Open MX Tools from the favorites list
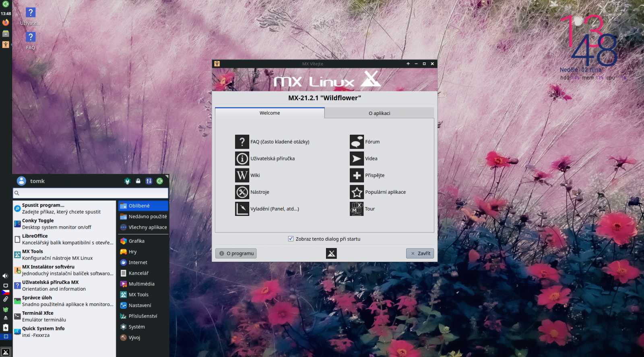 (64, 255)
